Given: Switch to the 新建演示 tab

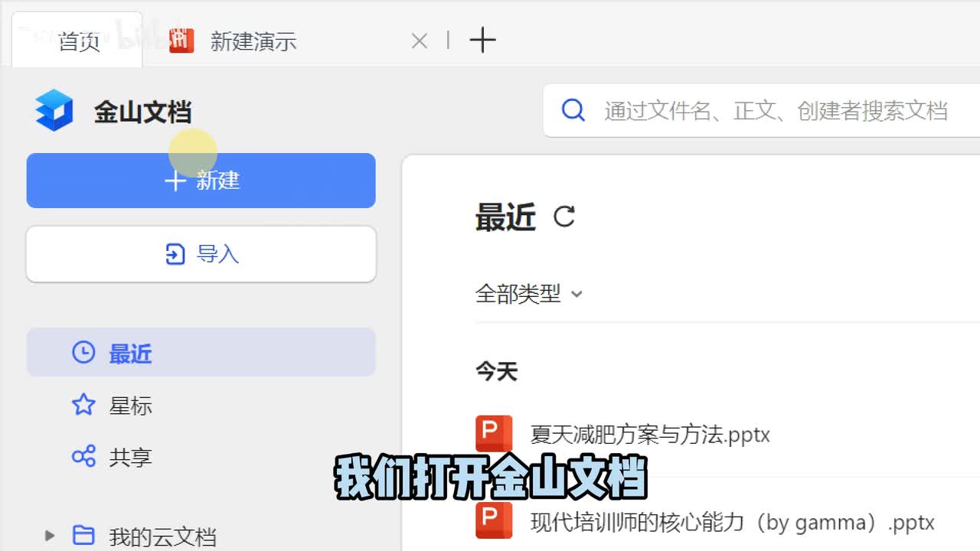Looking at the screenshot, I should pyautogui.click(x=253, y=41).
